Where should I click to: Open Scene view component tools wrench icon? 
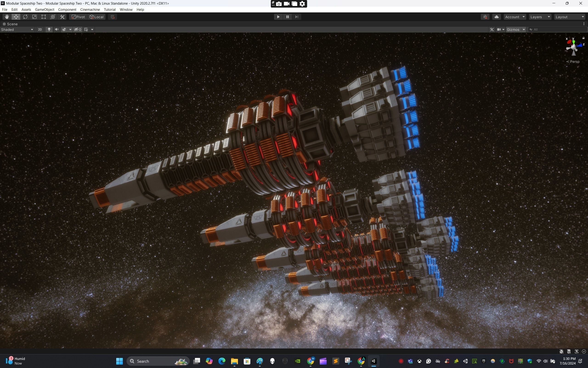(492, 29)
